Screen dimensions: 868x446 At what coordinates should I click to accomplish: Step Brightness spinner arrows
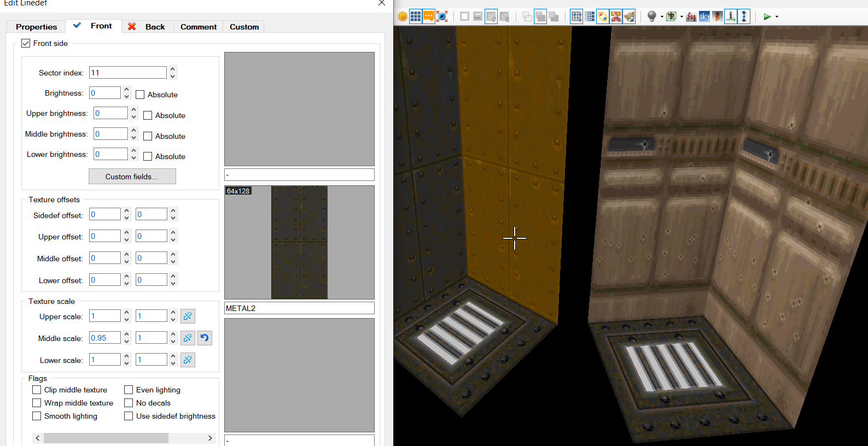127,93
